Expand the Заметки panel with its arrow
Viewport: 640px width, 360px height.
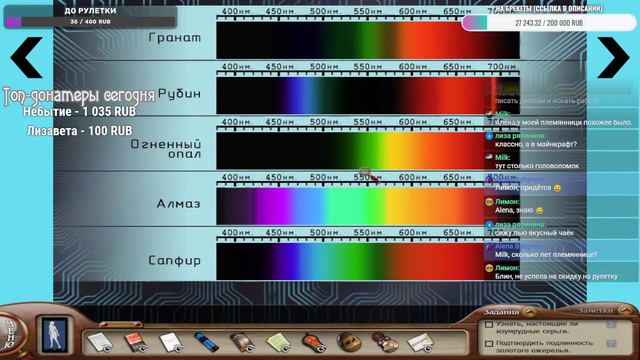point(626,311)
